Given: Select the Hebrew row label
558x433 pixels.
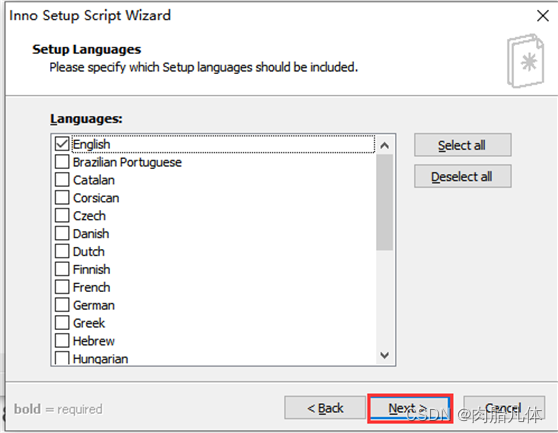Looking at the screenshot, I should pyautogui.click(x=94, y=341).
